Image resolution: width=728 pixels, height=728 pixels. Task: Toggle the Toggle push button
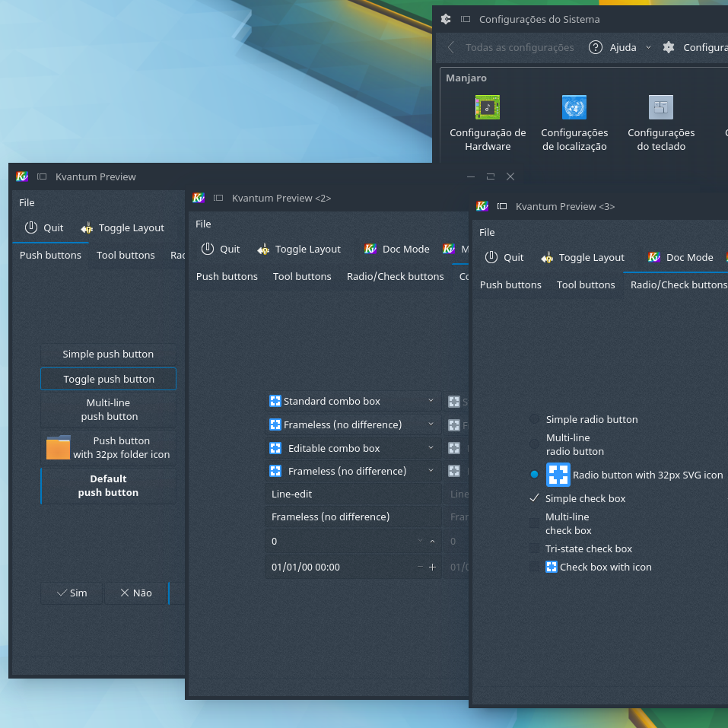point(108,379)
